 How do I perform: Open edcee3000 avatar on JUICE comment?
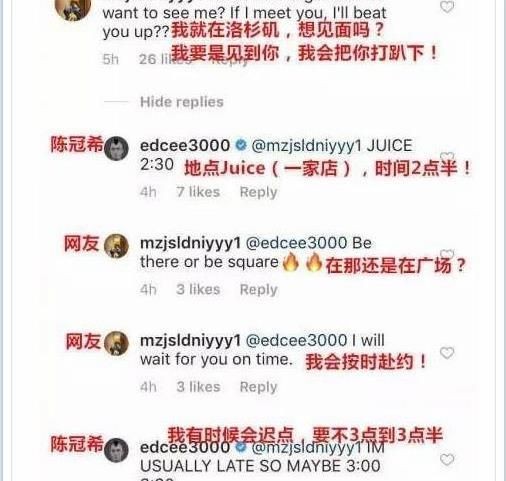click(x=116, y=148)
